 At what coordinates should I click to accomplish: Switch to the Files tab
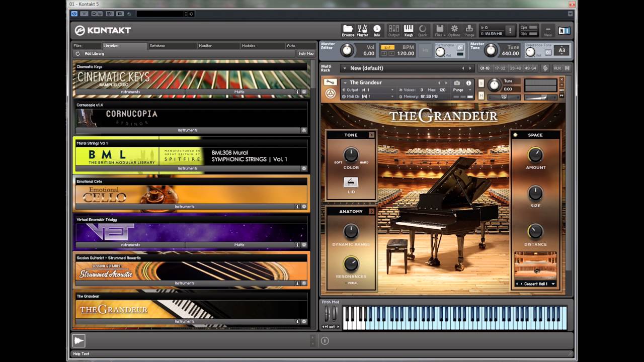point(87,46)
